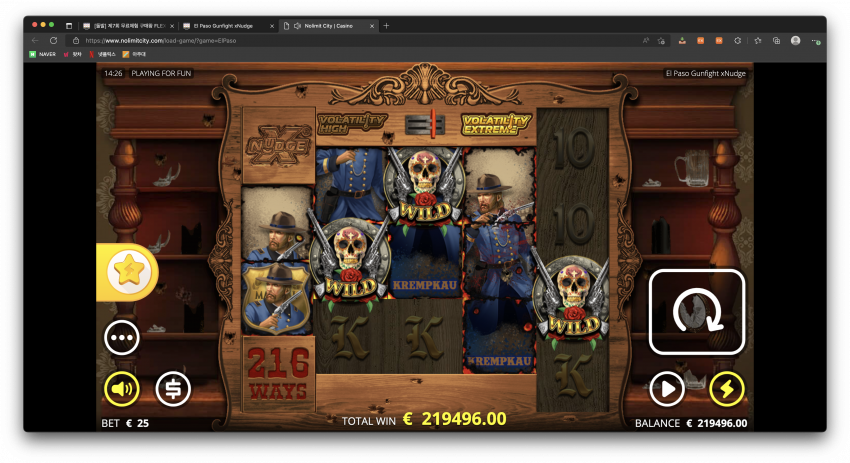Viewport: 850px width, 463px height.
Task: Start autoplay with the play button
Action: tap(667, 389)
